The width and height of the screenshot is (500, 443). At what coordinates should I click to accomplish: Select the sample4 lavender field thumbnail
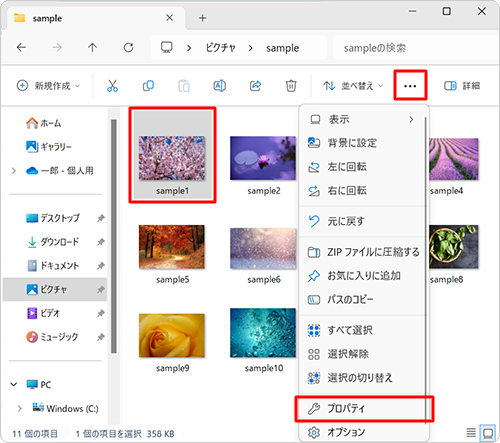(x=454, y=159)
